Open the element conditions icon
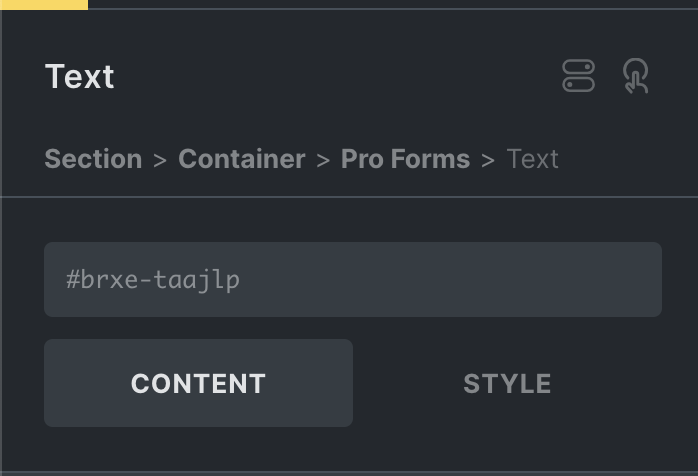Image resolution: width=698 pixels, height=476 pixels. point(579,77)
